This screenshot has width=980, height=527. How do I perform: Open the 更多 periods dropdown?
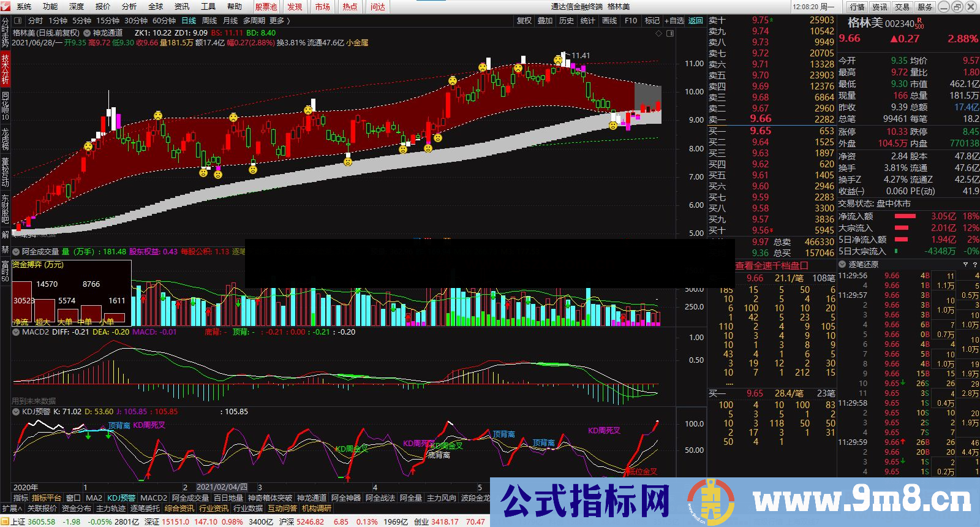(279, 21)
